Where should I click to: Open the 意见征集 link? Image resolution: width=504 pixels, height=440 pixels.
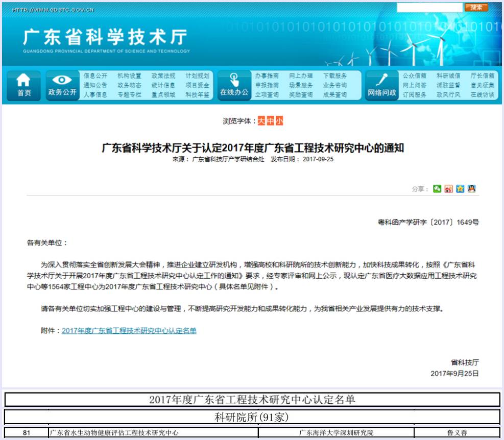[483, 85]
